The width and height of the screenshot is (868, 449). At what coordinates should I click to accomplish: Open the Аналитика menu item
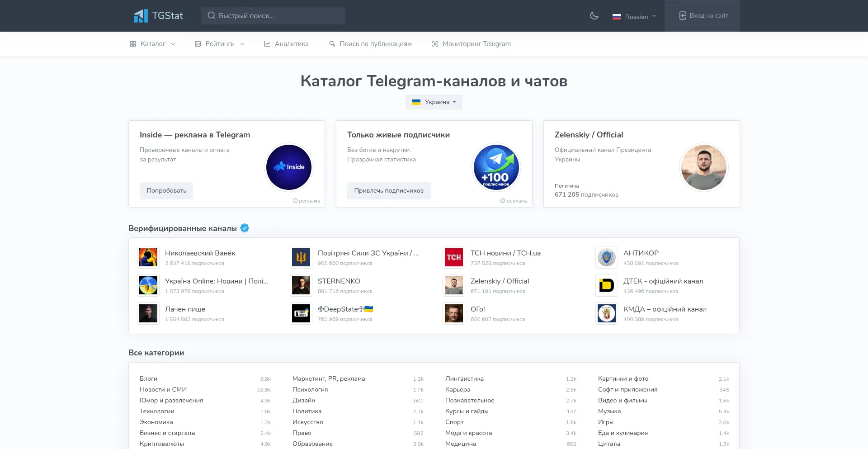coord(286,44)
